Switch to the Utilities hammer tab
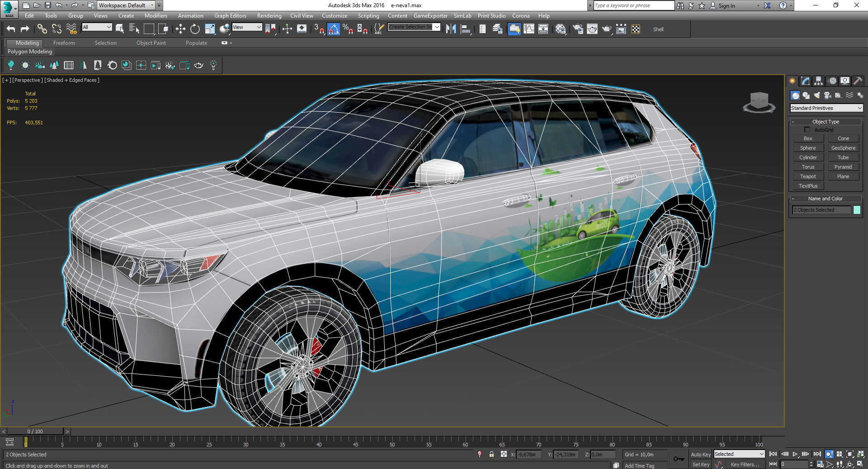868x469 pixels. coord(858,81)
